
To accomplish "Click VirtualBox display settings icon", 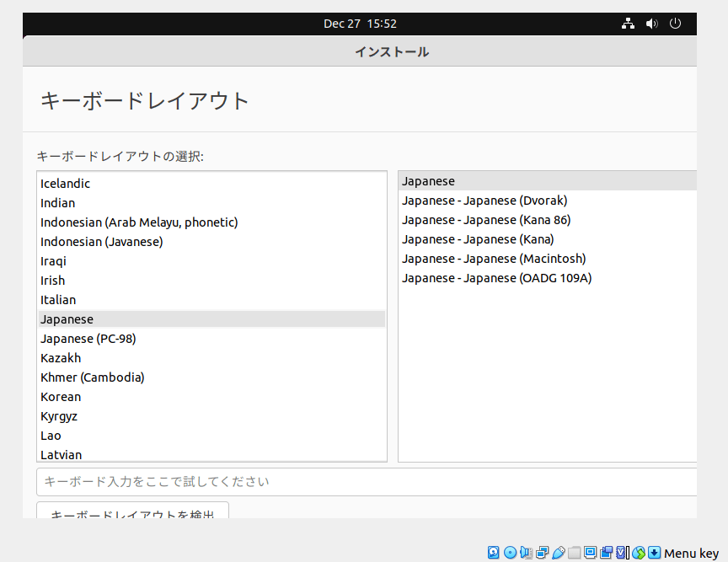I will tap(590, 552).
